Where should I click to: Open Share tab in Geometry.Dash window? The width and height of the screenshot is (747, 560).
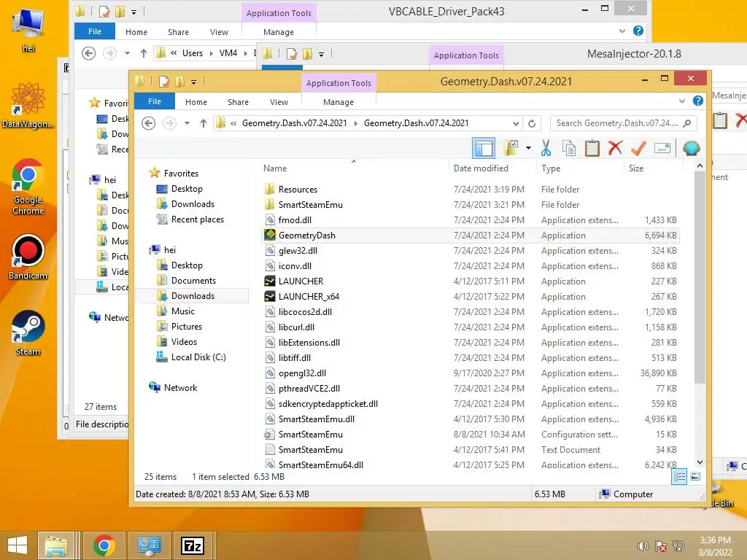click(x=239, y=102)
